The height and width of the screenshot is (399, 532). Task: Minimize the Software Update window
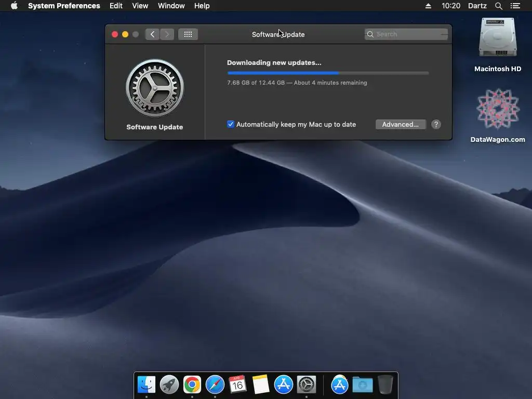125,34
